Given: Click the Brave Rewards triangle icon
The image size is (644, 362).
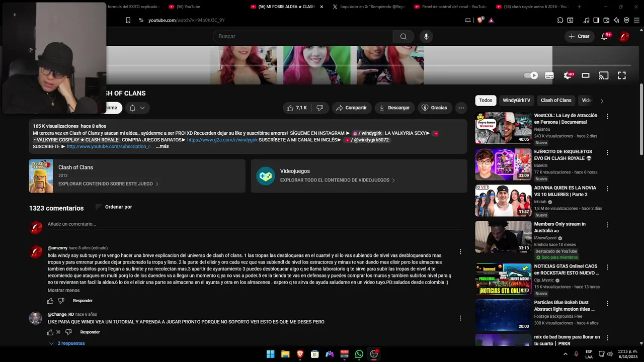Looking at the screenshot, I should click(x=491, y=20).
